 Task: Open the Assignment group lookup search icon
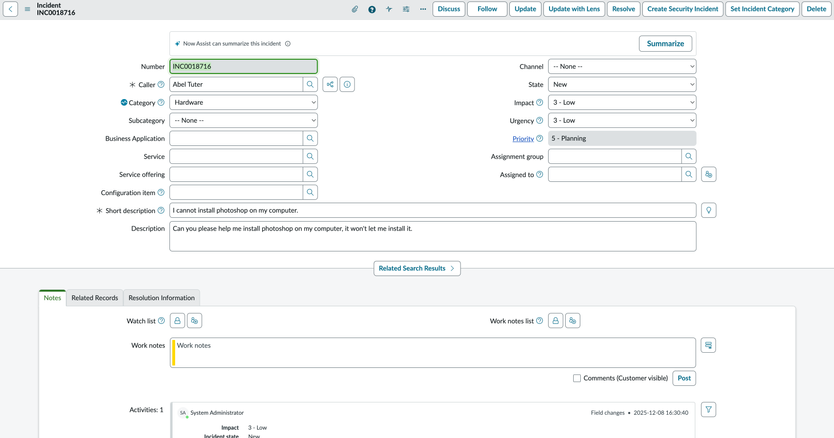[x=688, y=157]
